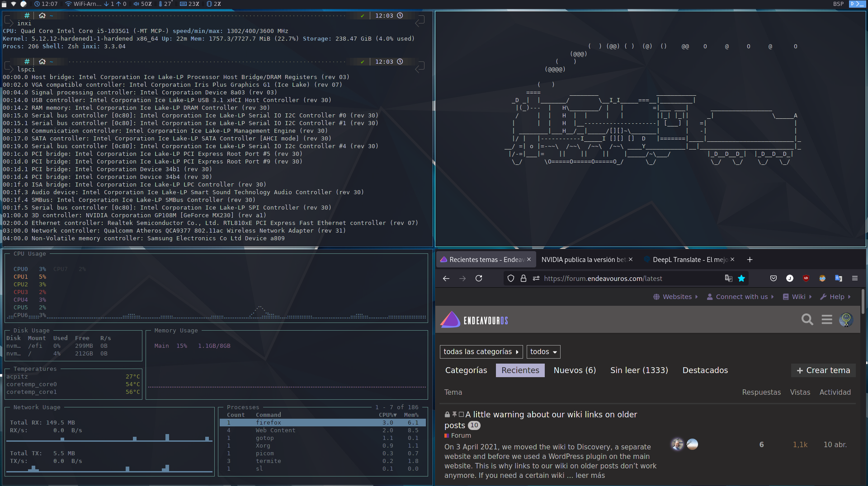Go to the Categorías tab
Screen dimensions: 868x486
click(x=466, y=370)
